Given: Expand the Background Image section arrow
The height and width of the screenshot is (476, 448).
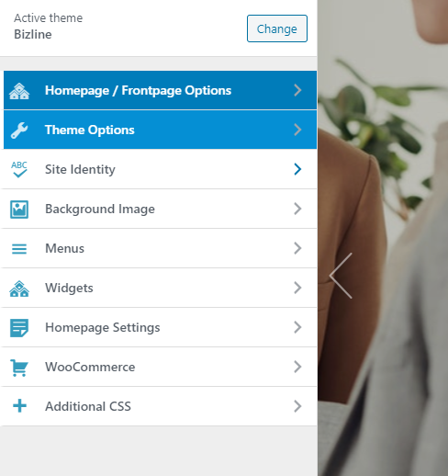Looking at the screenshot, I should (297, 209).
